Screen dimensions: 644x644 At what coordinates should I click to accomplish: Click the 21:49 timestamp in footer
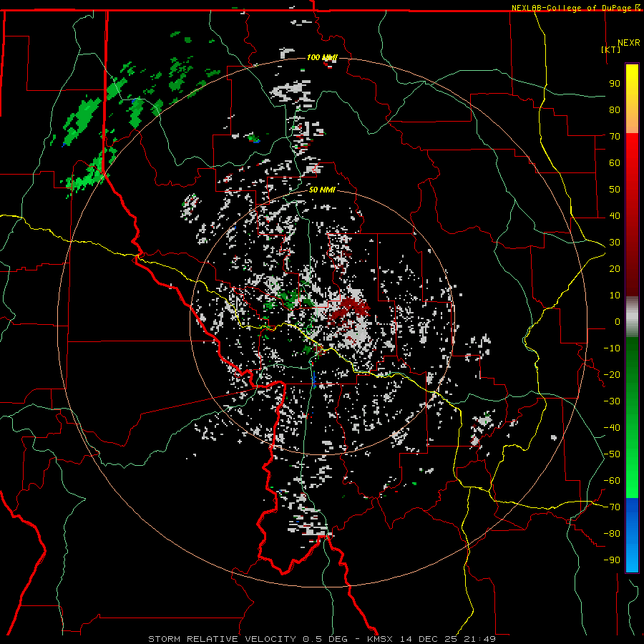[x=479, y=639]
